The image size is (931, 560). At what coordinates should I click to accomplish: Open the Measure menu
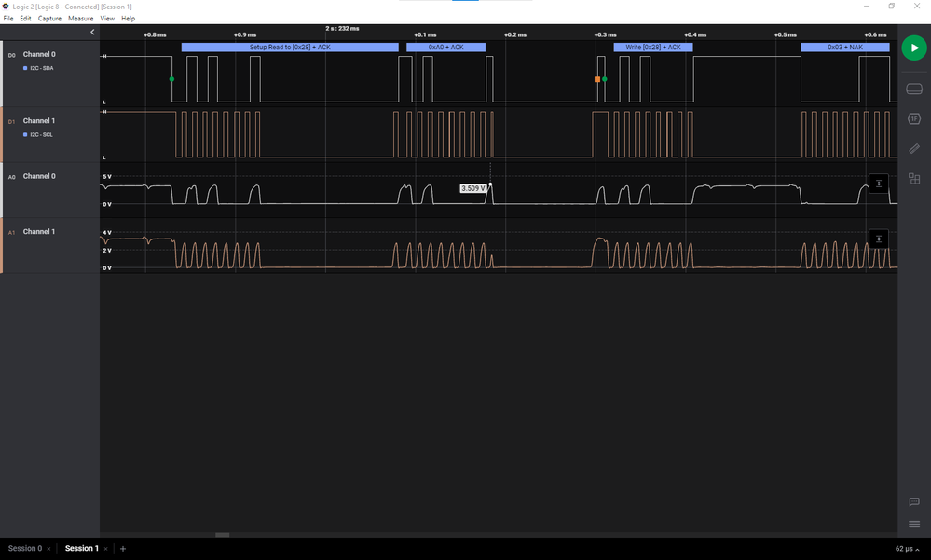(81, 19)
